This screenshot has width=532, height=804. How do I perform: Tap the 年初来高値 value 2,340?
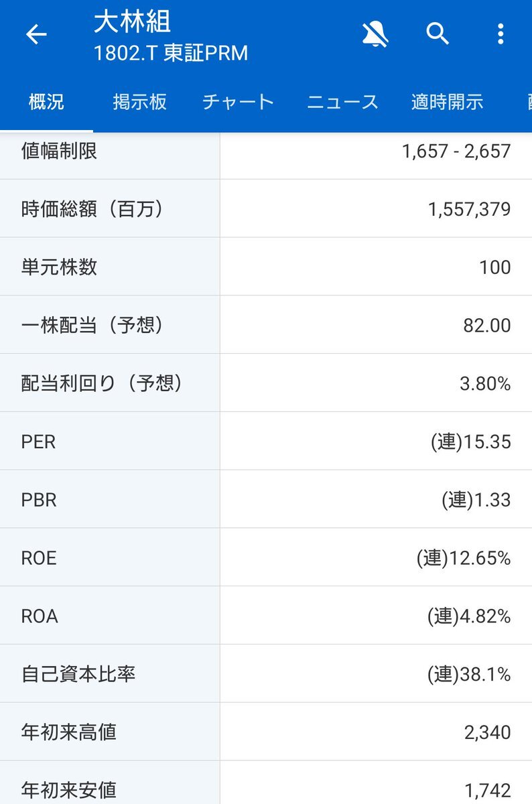[x=488, y=732]
